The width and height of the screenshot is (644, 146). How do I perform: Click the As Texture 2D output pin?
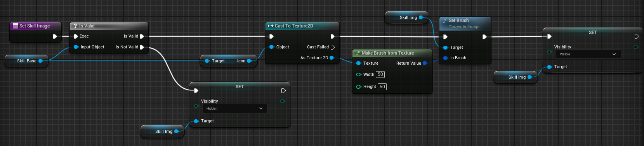point(332,58)
